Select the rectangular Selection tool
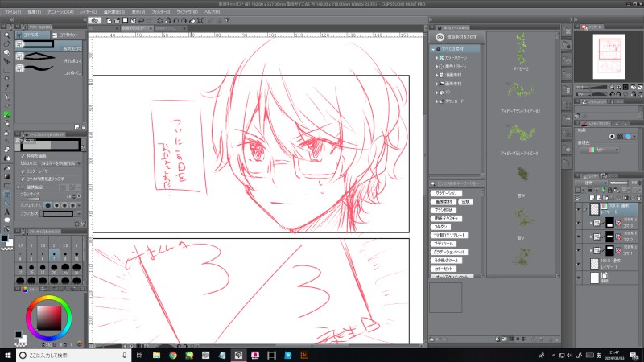Viewport: 644px width, 362px height. (x=6, y=70)
